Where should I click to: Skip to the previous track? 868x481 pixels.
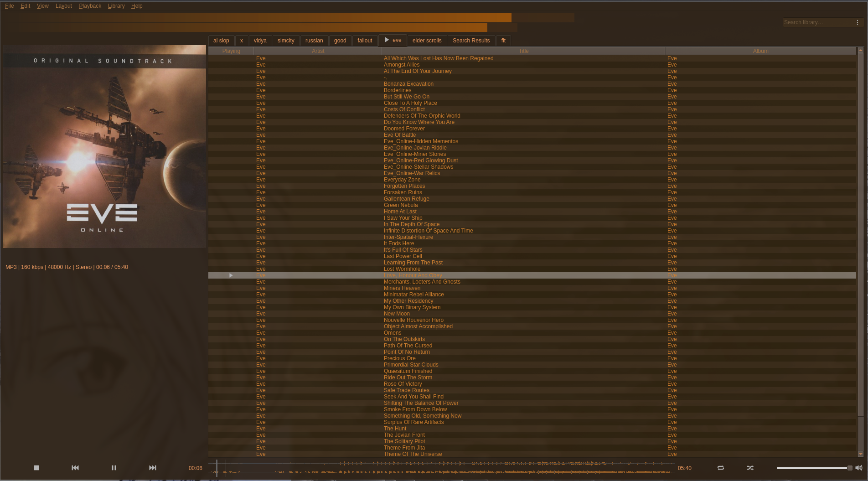(x=75, y=468)
